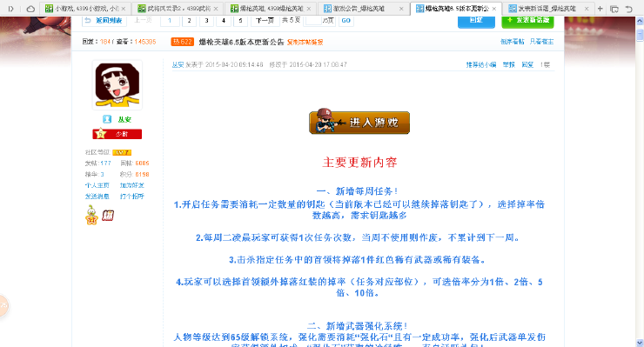This screenshot has height=347, width=644.
Task: Click the 二、新增武器强化系统 heading
Action: click(358, 326)
